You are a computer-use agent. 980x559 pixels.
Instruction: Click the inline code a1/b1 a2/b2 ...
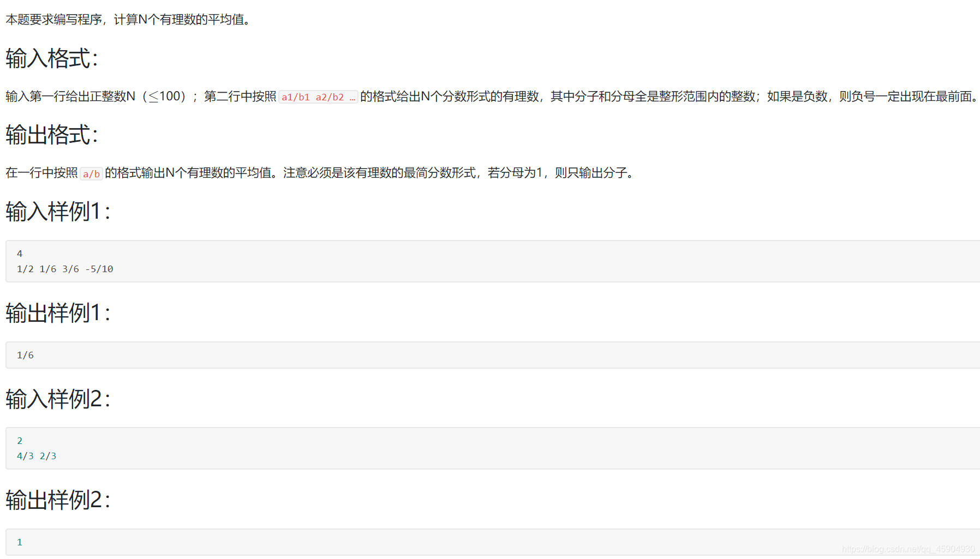click(318, 97)
